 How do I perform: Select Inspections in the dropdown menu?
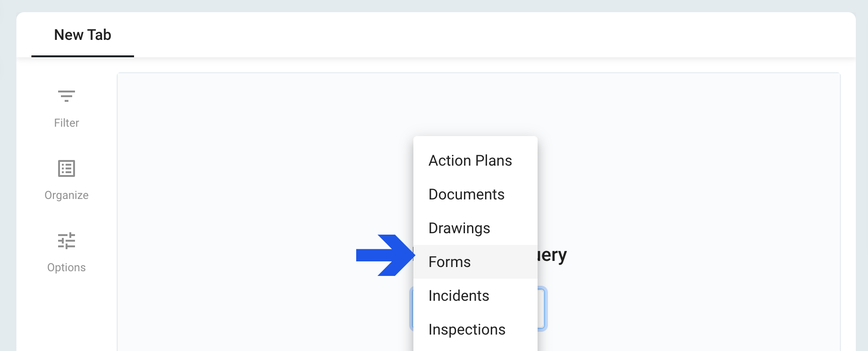point(467,329)
